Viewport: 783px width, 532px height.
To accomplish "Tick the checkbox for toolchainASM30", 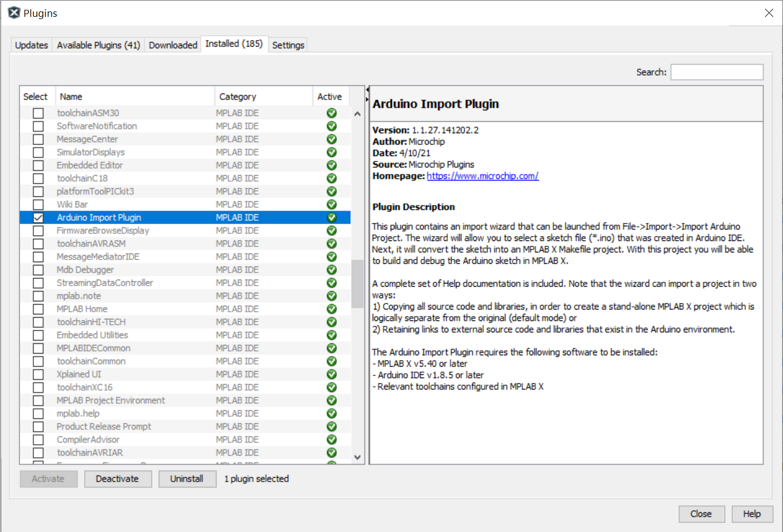I will tap(38, 113).
